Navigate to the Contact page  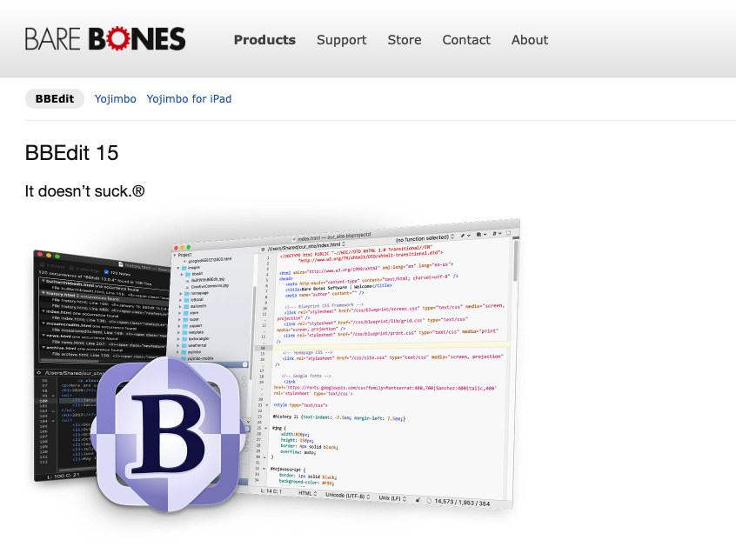(x=466, y=40)
